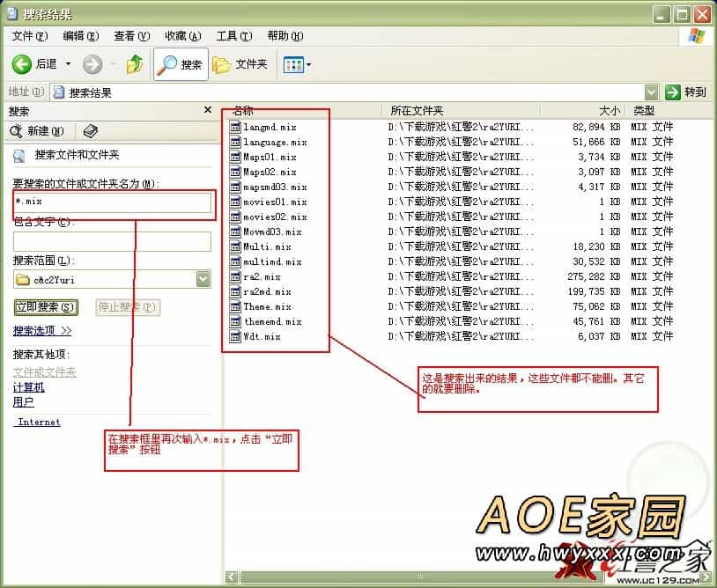717x588 pixels.
Task: Toggle the 搜索 toolbar button
Action: [181, 64]
